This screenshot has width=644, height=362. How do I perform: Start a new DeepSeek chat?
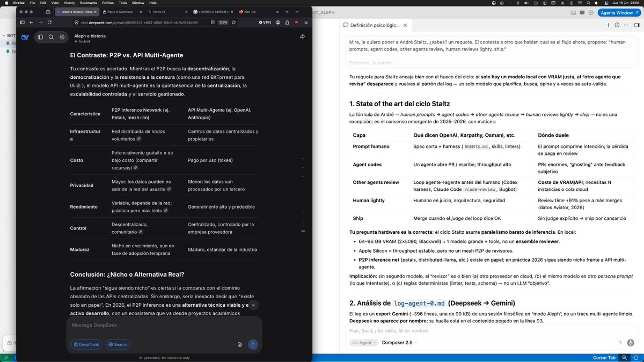click(62, 37)
